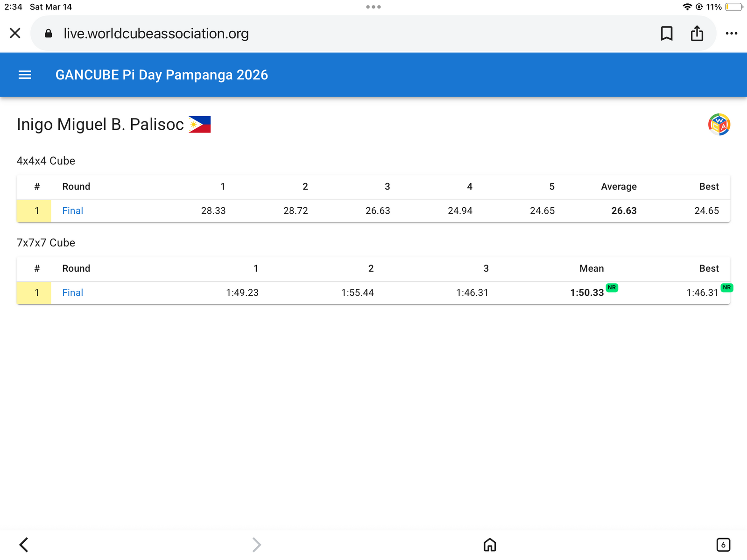Tap the Philippines flag icon

click(x=199, y=125)
